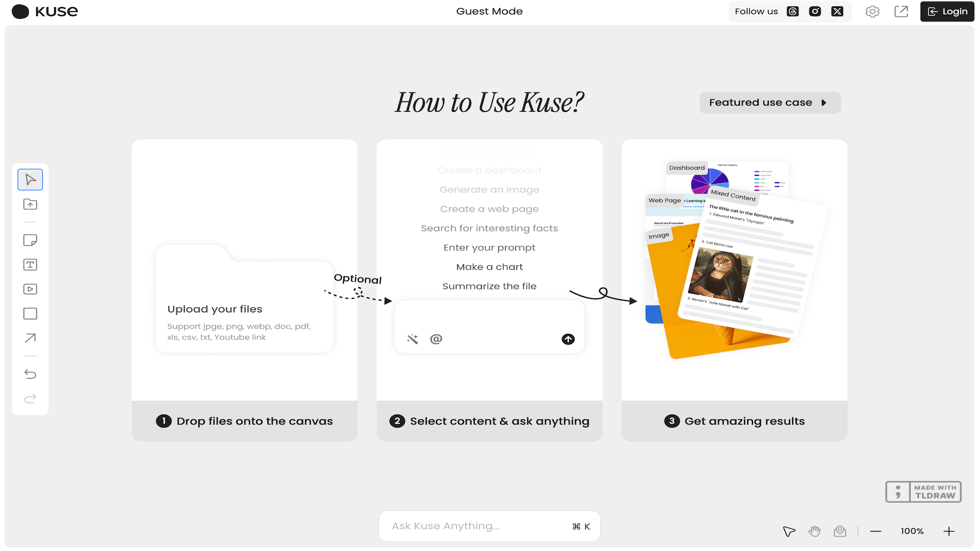Open the file upload tool
The width and height of the screenshot is (980, 551).
click(30, 204)
